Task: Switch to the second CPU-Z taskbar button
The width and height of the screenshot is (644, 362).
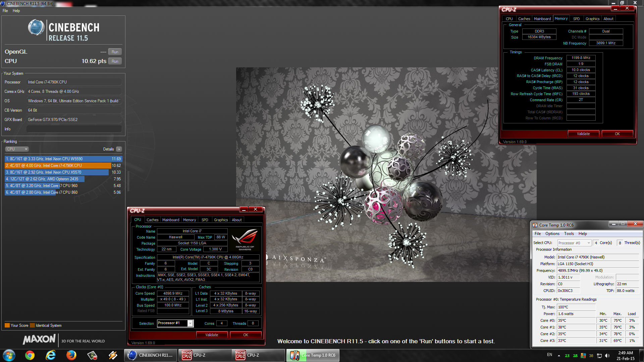Action: pyautogui.click(x=258, y=355)
